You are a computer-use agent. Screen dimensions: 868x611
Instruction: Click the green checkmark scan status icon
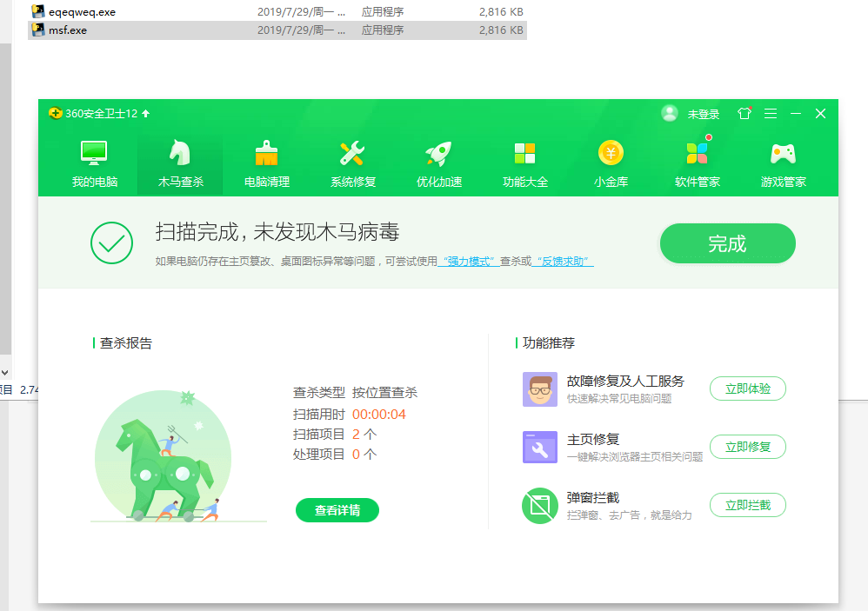click(x=112, y=242)
